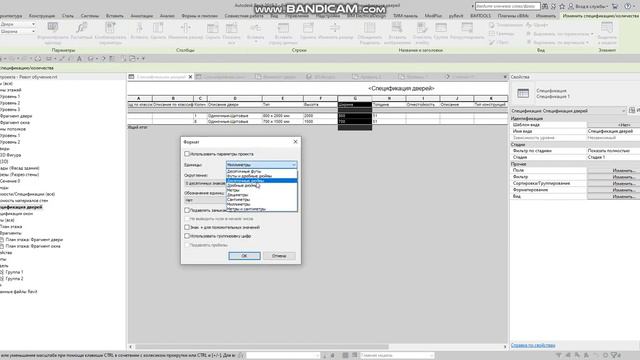The height and width of the screenshot is (360, 640).
Task: Toggle Show plus for positive values checkbox
Action: click(x=187, y=227)
